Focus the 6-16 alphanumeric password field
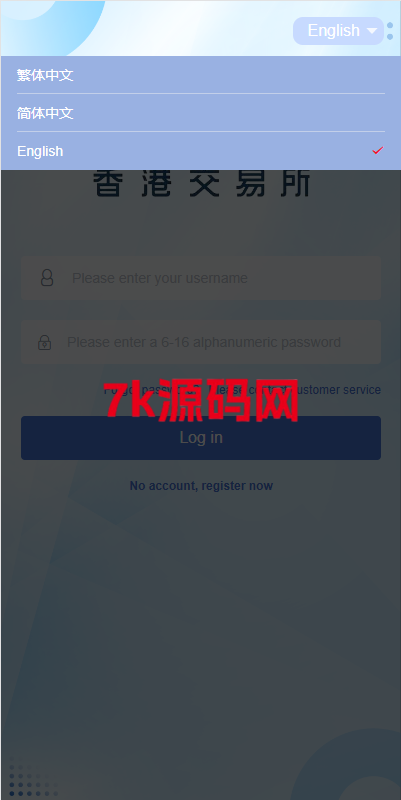401x800 pixels. pyautogui.click(x=201, y=342)
